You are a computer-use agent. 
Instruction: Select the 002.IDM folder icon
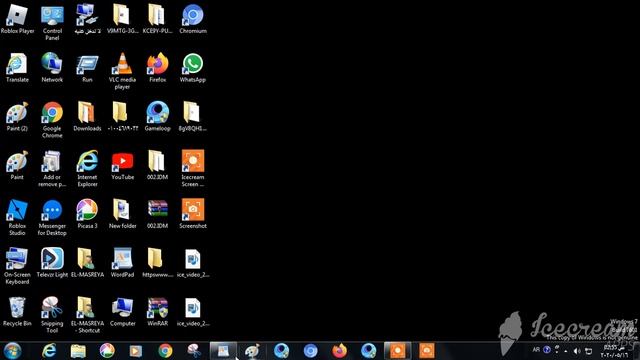[x=158, y=166]
